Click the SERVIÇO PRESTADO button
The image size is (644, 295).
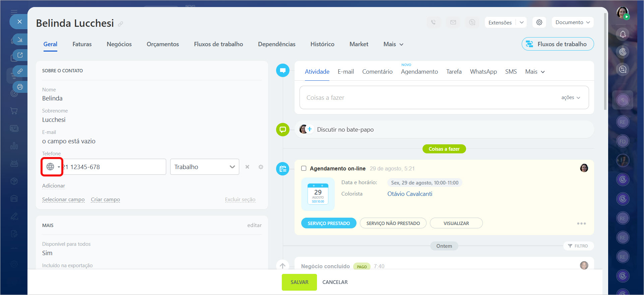328,223
